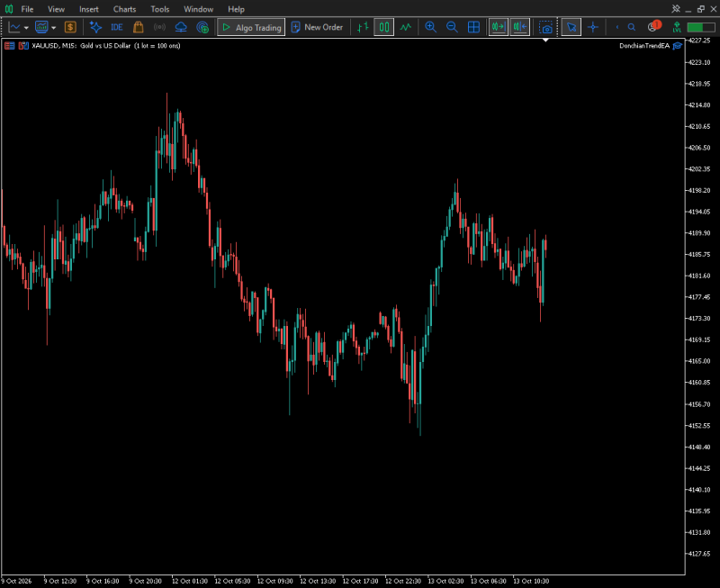The height and width of the screenshot is (588, 720).
Task: Open the search magnifier icon
Action: tap(632, 27)
